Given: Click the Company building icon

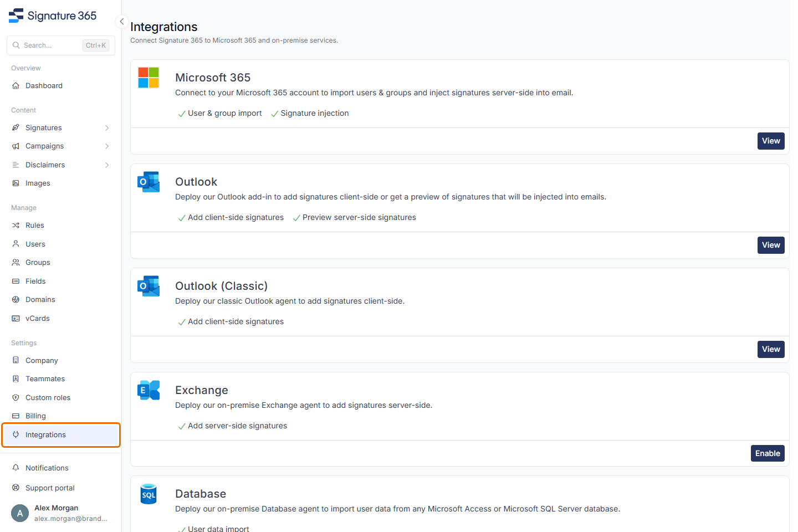Looking at the screenshot, I should click(x=16, y=361).
